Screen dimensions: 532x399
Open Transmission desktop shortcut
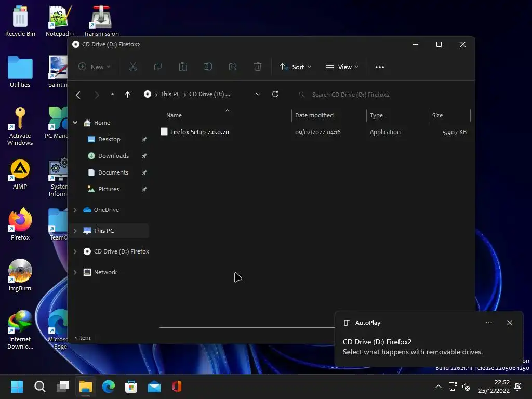click(x=101, y=21)
